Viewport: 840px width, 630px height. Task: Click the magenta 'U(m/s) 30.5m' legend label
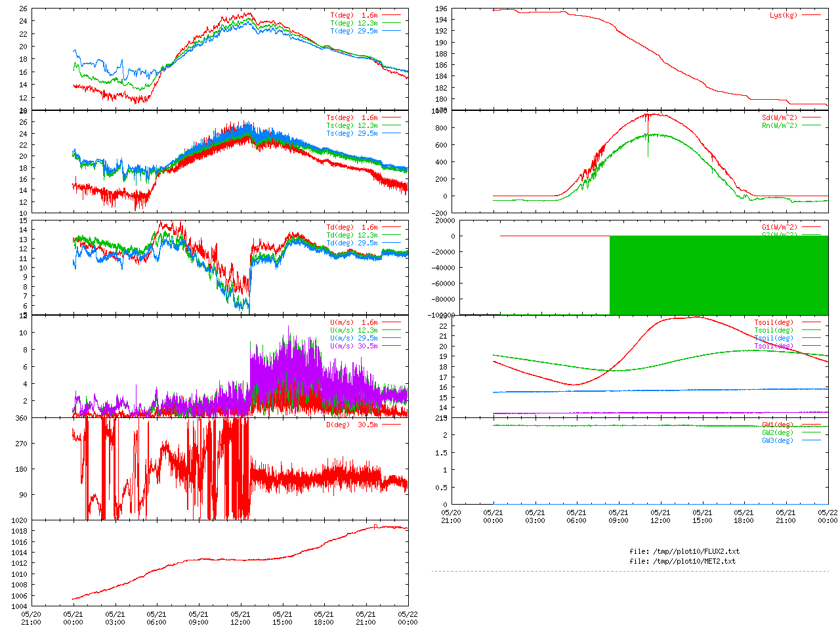pos(354,346)
